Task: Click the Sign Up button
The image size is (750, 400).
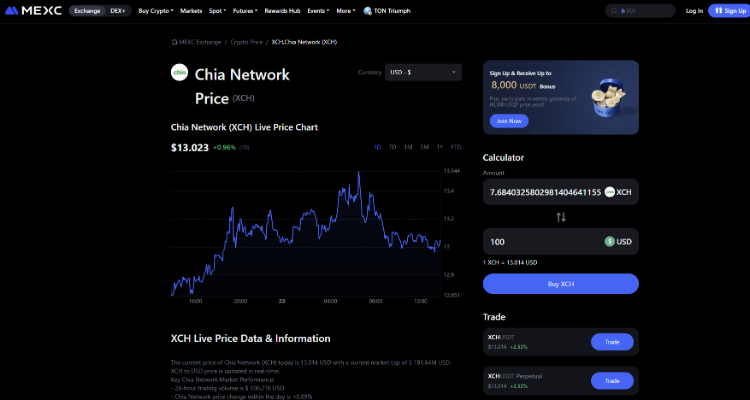Action: click(x=730, y=11)
